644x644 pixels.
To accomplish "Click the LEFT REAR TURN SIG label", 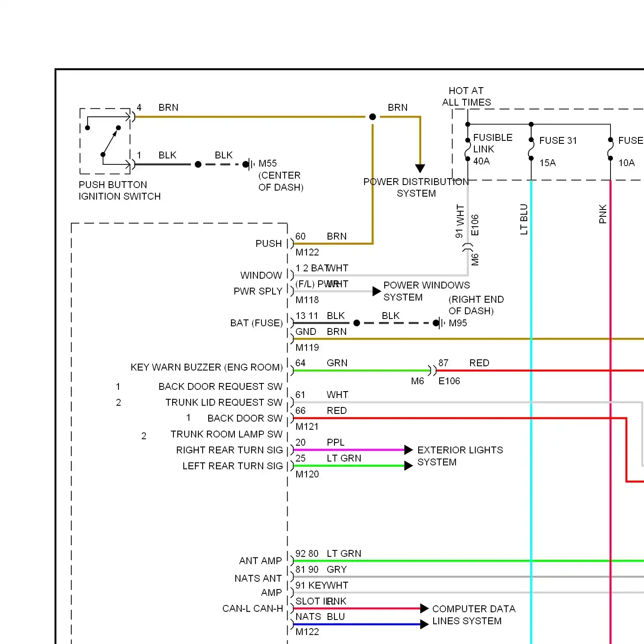I will pyautogui.click(x=233, y=466).
